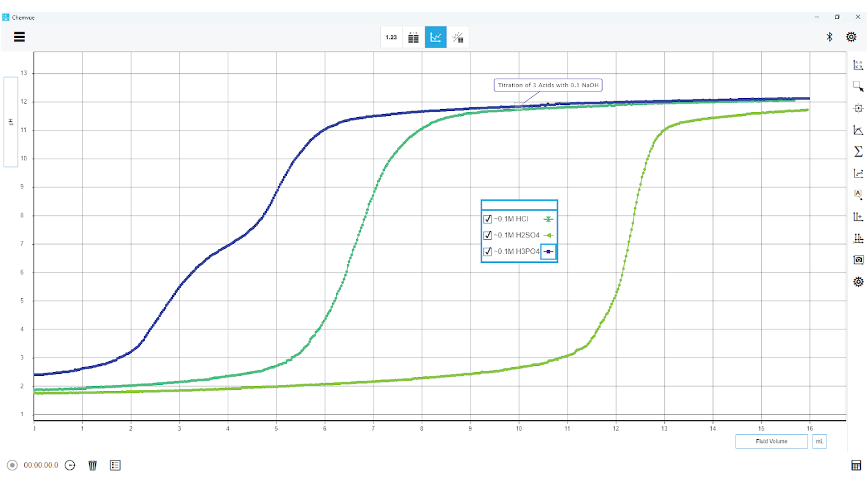The height and width of the screenshot is (488, 868).
Task: Start recording with the record button
Action: tap(12, 465)
